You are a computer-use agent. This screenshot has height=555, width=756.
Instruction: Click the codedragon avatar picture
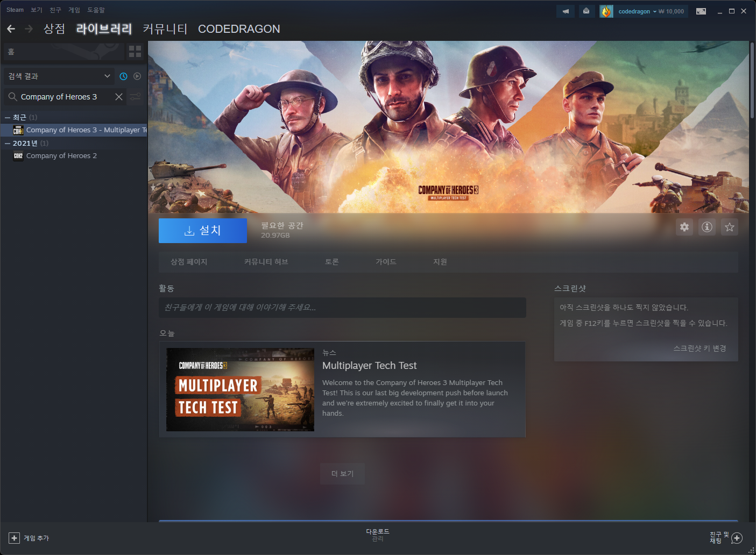606,11
